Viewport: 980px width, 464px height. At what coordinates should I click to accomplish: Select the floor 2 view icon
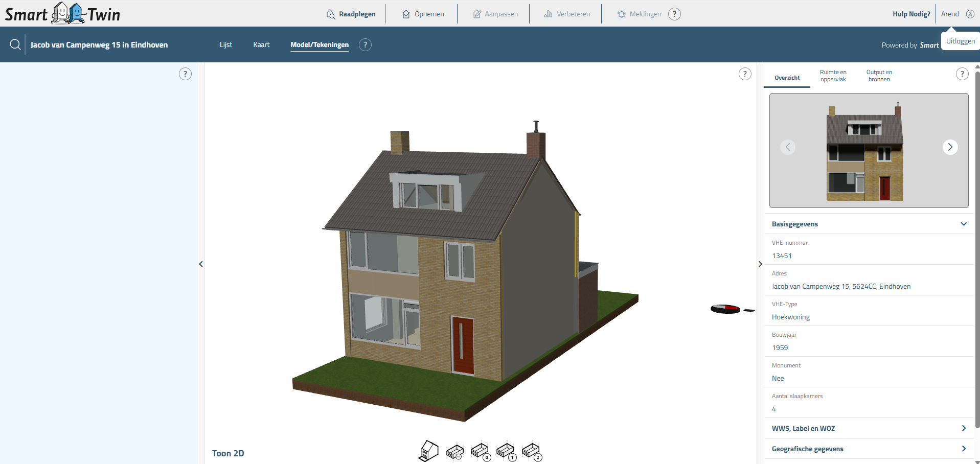[x=531, y=452]
